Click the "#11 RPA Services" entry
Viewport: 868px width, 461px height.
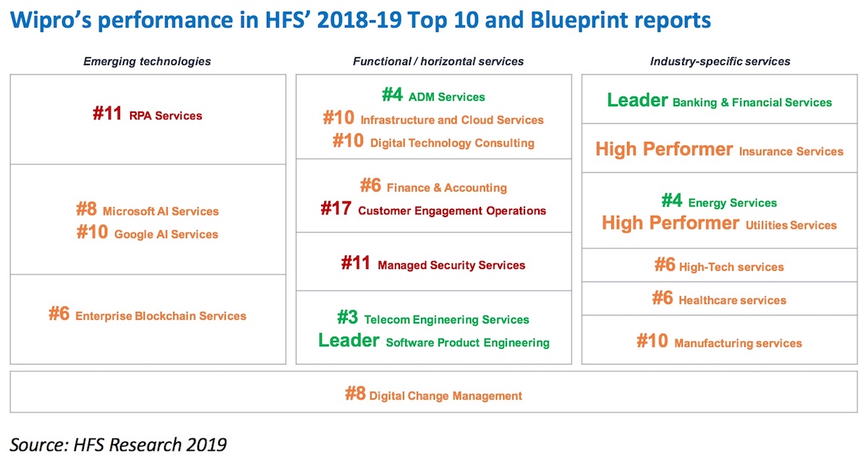(x=148, y=114)
